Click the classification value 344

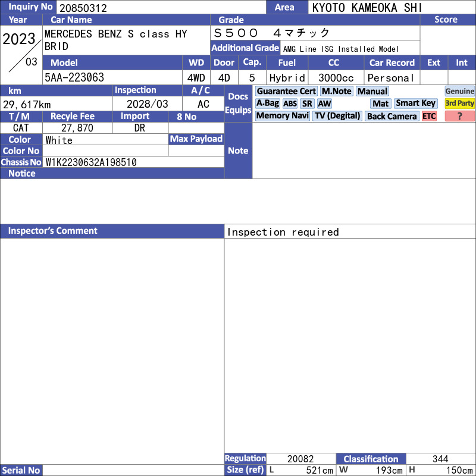[440, 459]
